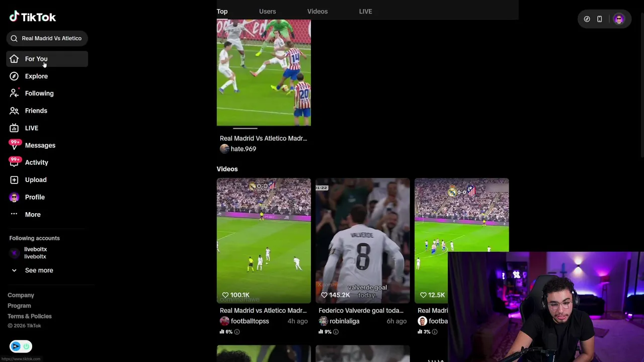Click the home icon beside For You
Image resolution: width=644 pixels, height=362 pixels.
pyautogui.click(x=14, y=59)
